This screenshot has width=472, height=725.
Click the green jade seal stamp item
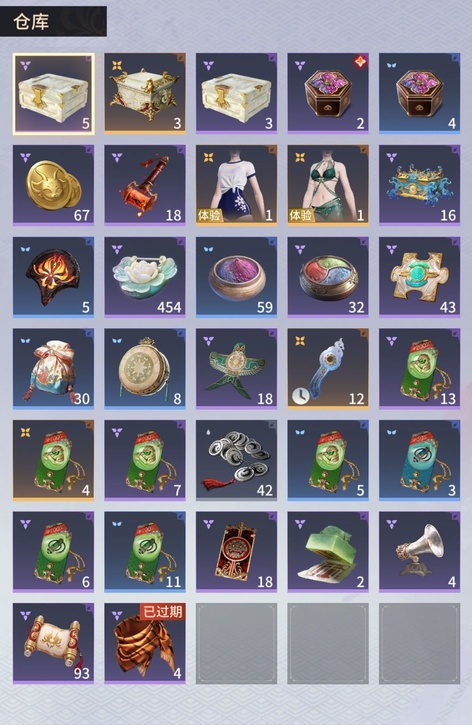pyautogui.click(x=328, y=552)
